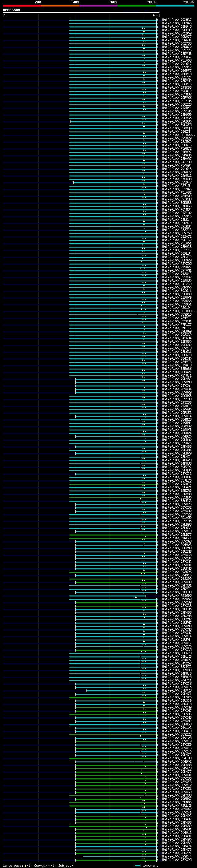The width and height of the screenshot is (197, 868).
Task: Select hit label UniRef100_Q01647
Action: click(177, 64)
